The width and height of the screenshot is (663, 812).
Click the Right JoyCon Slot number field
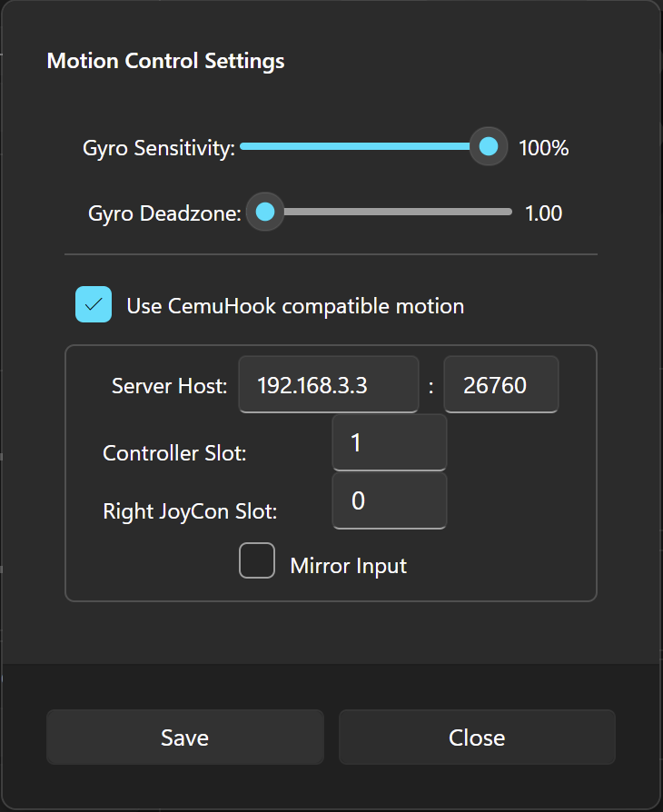(x=389, y=500)
